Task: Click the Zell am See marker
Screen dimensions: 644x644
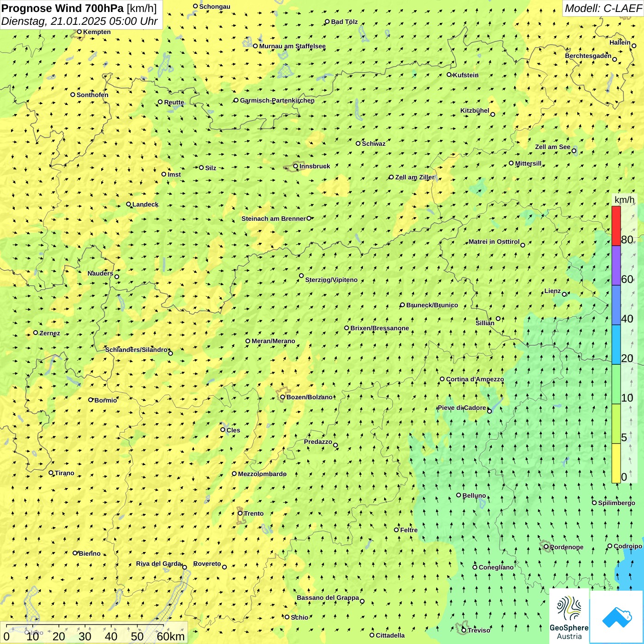Action: pos(574,150)
